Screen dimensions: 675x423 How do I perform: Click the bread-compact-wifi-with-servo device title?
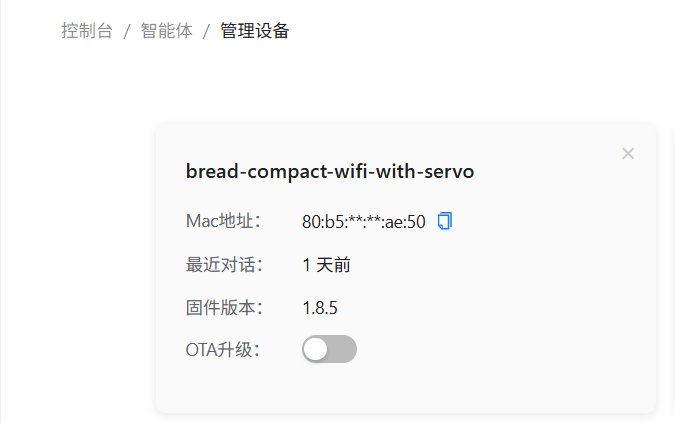point(330,171)
